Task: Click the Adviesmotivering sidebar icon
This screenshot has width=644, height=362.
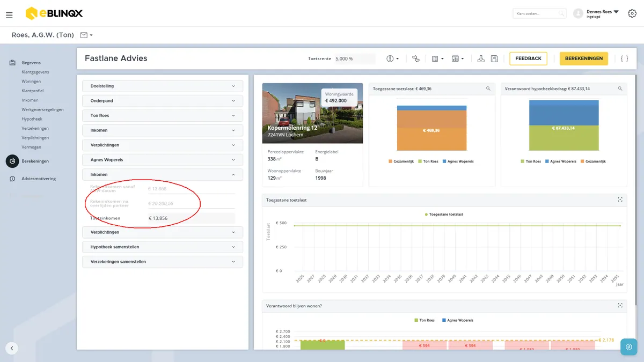Action: click(12, 179)
